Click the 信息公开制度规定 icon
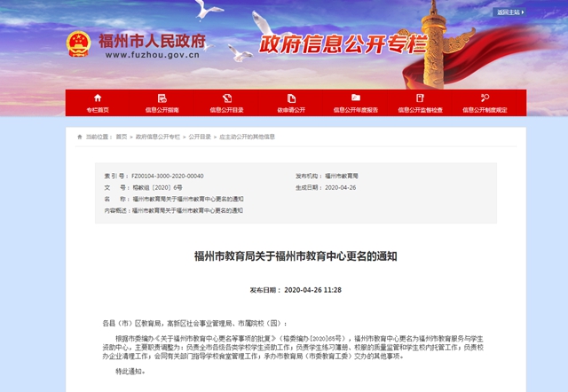This screenshot has width=568, height=392. point(485,98)
